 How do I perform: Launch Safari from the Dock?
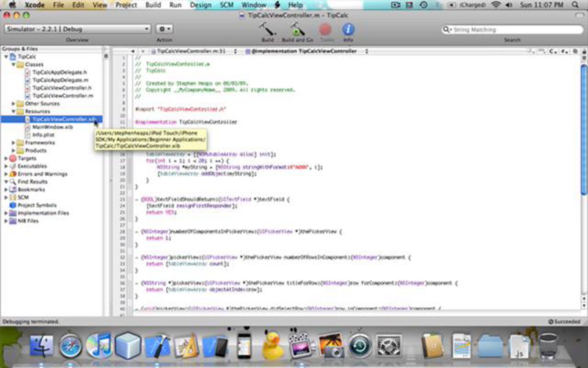(70, 346)
